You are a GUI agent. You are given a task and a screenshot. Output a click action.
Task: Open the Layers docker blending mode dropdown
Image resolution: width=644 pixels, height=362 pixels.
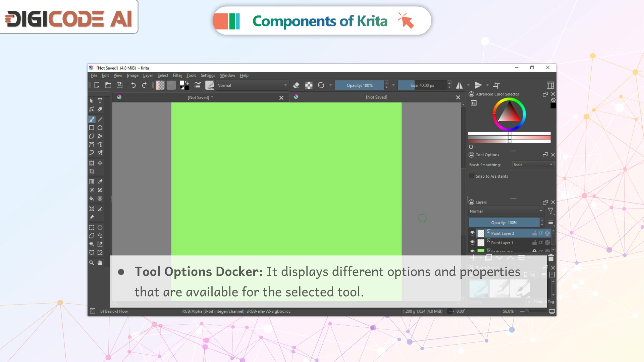click(x=506, y=211)
